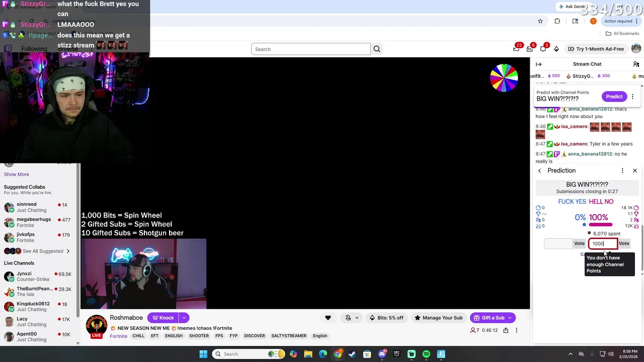Expand the Gift a Sub dropdown arrow

(510, 318)
